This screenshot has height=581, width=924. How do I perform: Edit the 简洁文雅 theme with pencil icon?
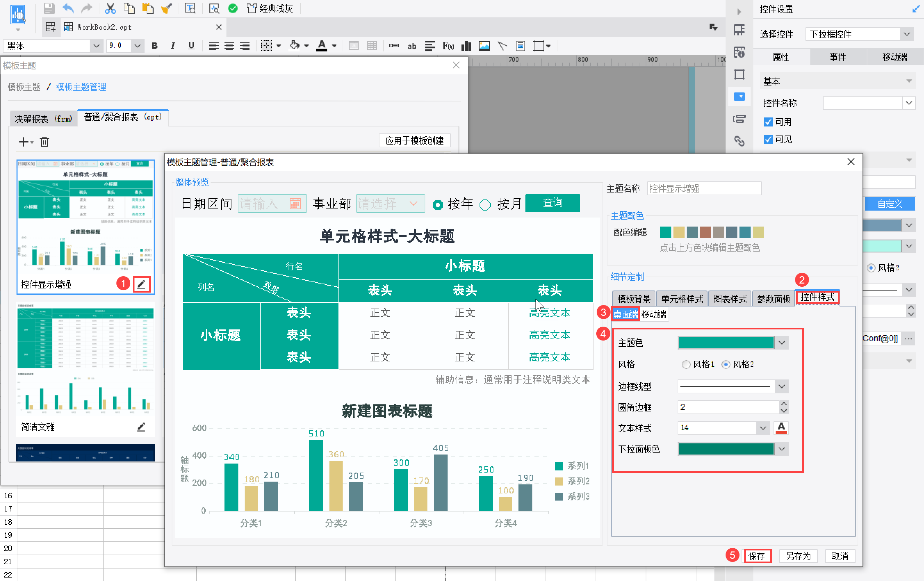141,427
